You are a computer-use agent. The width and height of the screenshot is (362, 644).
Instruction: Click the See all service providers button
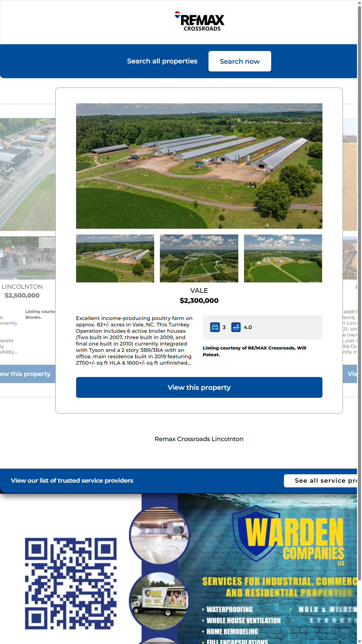click(x=321, y=481)
